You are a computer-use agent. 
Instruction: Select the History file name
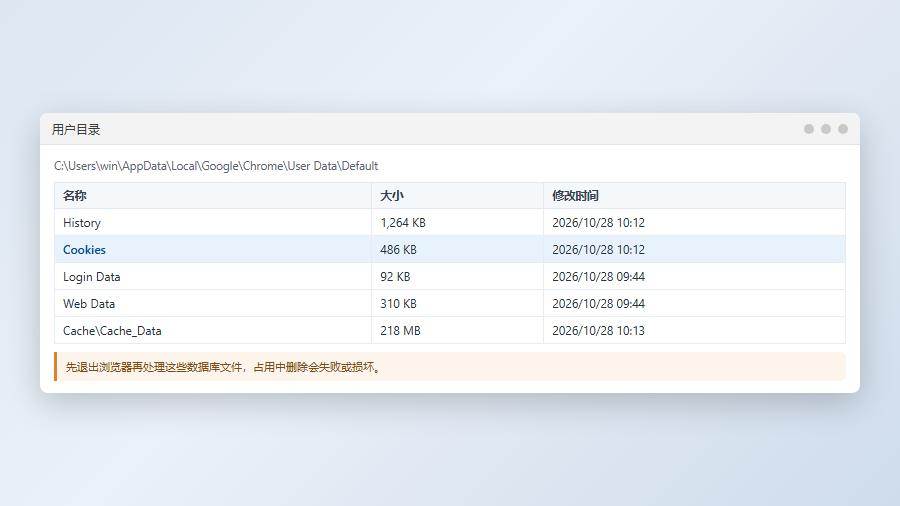[82, 223]
